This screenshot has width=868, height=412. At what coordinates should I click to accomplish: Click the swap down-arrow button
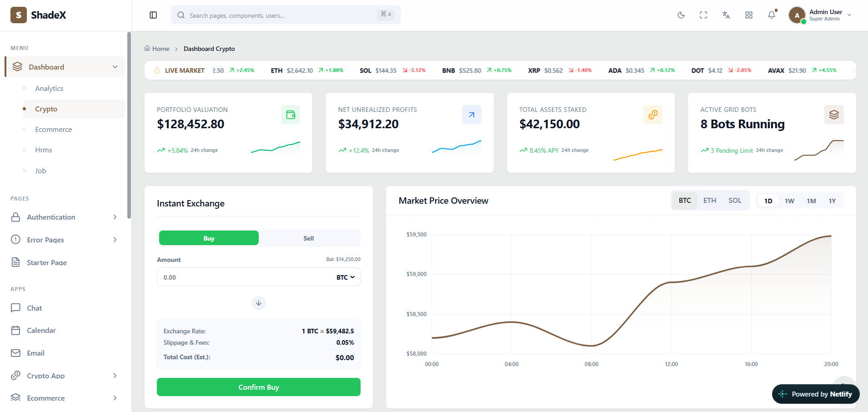(259, 303)
